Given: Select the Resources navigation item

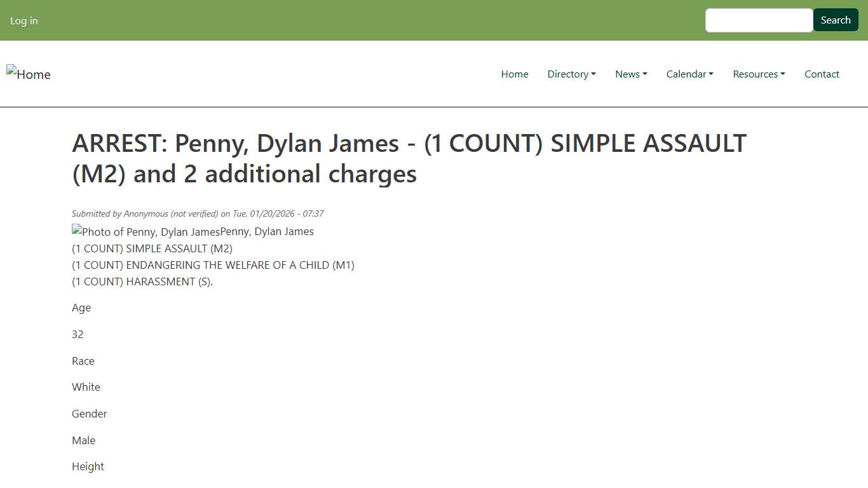Looking at the screenshot, I should (756, 74).
